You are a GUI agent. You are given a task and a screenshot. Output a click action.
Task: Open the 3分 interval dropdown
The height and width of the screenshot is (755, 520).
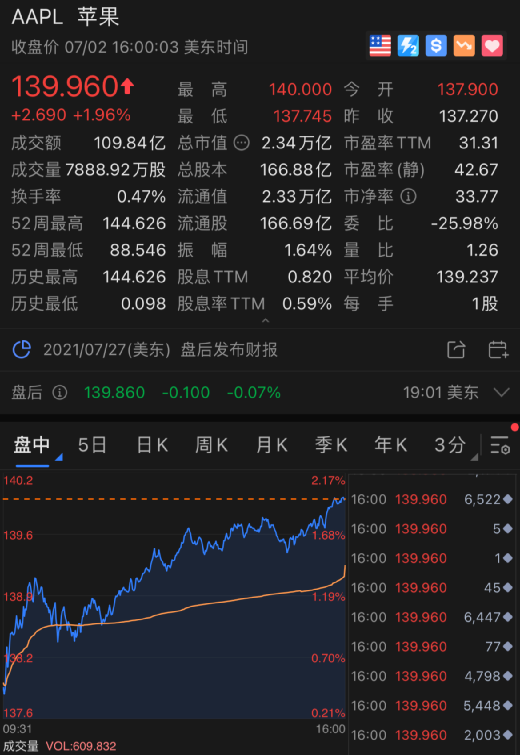point(455,445)
